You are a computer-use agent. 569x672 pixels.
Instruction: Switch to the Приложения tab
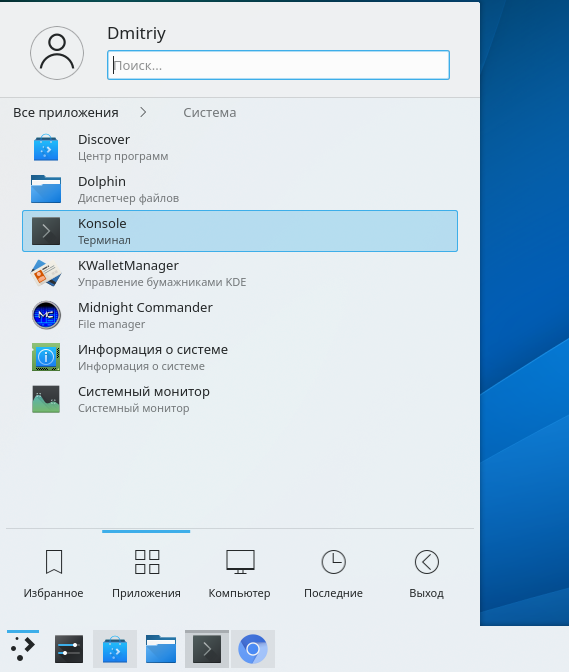click(146, 573)
